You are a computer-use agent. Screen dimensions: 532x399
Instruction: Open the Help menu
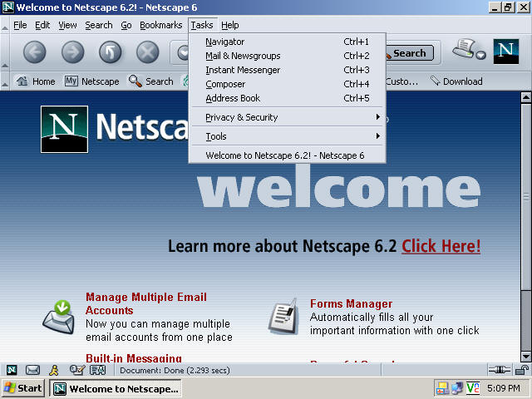230,25
